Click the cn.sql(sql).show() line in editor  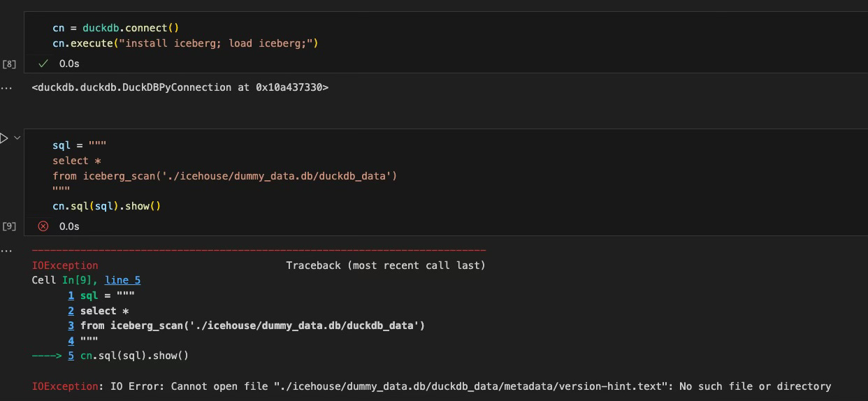[x=107, y=206]
